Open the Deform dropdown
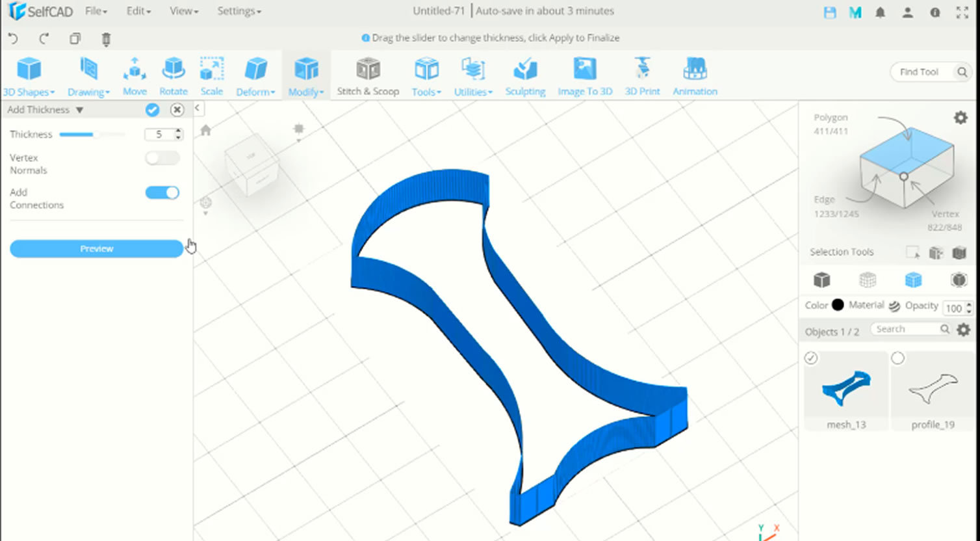The width and height of the screenshot is (980, 541). pos(255,77)
